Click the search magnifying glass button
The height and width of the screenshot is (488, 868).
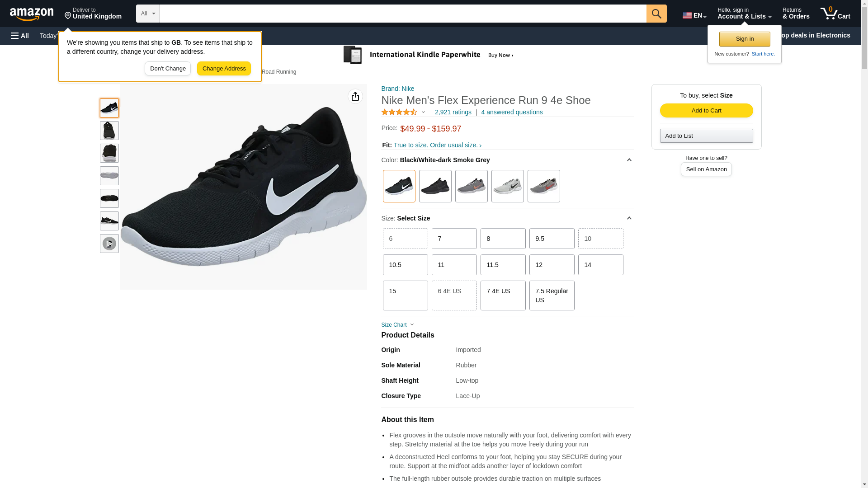(656, 14)
